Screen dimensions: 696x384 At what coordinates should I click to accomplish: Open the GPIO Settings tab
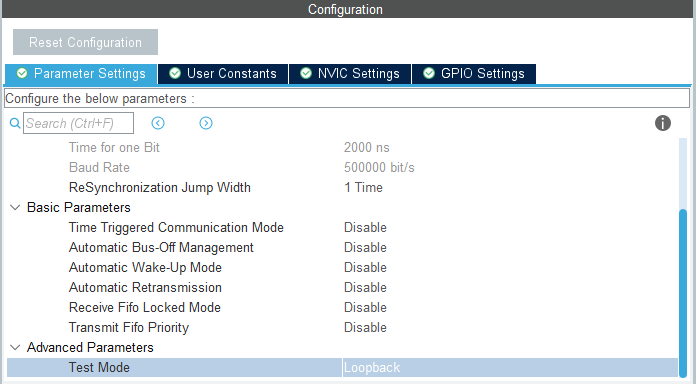click(x=474, y=74)
